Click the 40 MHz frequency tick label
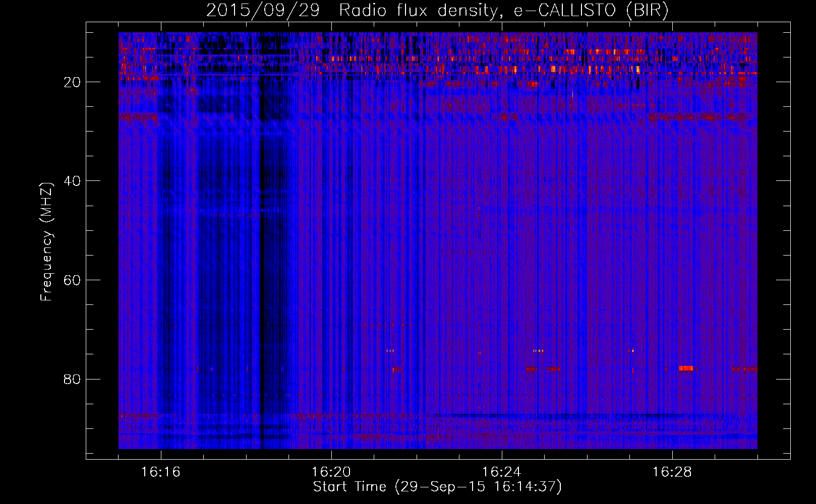 coord(72,181)
